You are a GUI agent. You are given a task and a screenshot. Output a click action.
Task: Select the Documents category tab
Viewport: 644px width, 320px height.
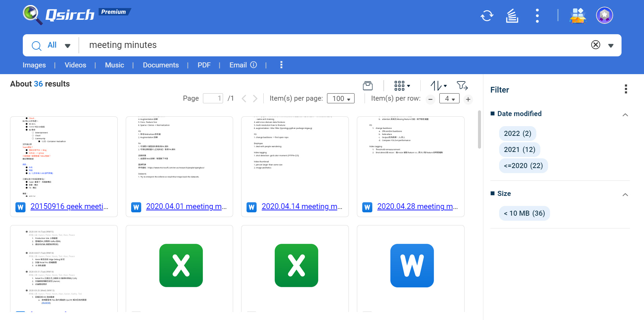(x=161, y=65)
